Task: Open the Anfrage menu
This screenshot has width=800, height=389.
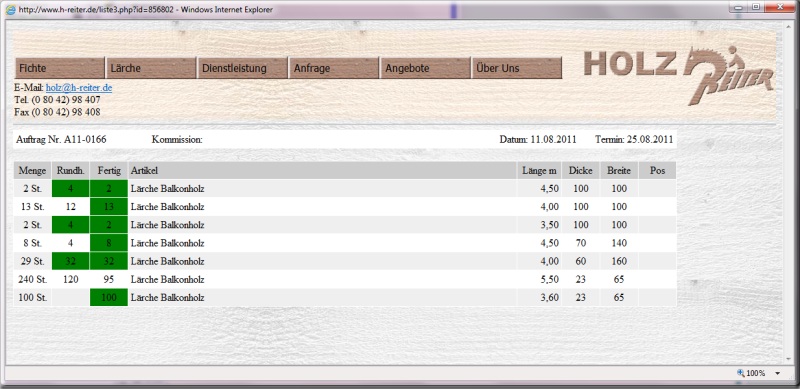Action: click(334, 68)
